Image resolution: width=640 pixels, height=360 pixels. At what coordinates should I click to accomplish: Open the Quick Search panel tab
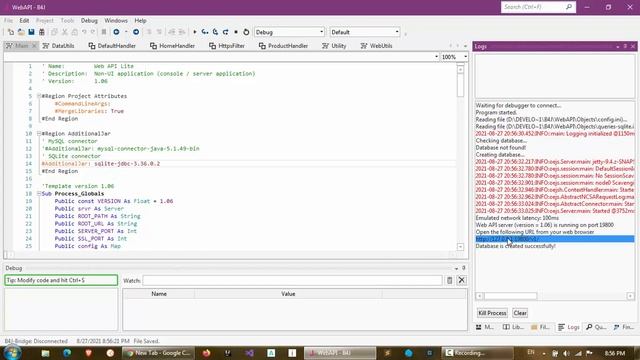coord(596,327)
